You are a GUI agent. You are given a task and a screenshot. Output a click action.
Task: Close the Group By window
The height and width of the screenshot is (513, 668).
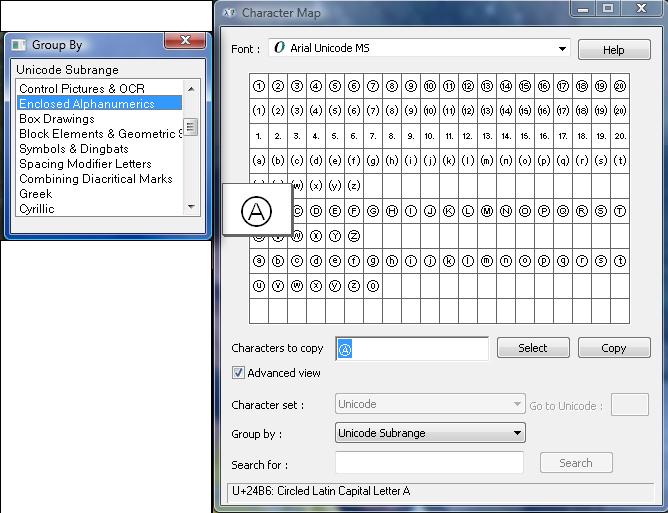pyautogui.click(x=185, y=42)
